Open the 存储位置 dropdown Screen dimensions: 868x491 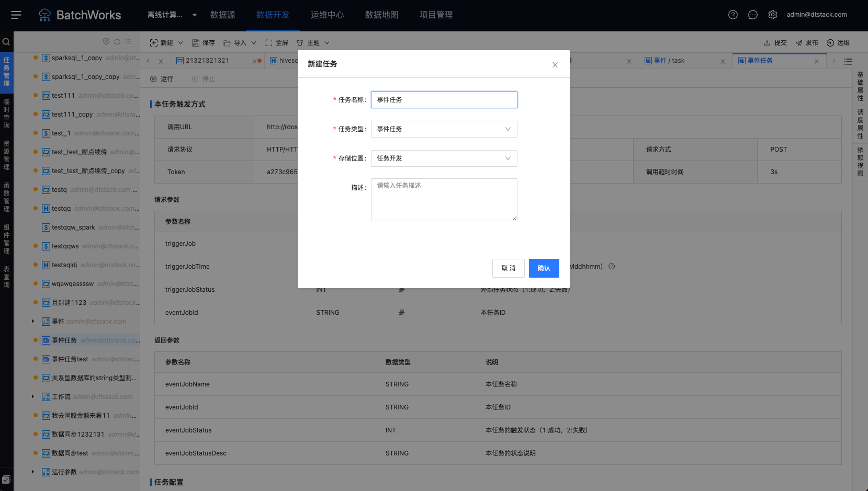pyautogui.click(x=444, y=158)
